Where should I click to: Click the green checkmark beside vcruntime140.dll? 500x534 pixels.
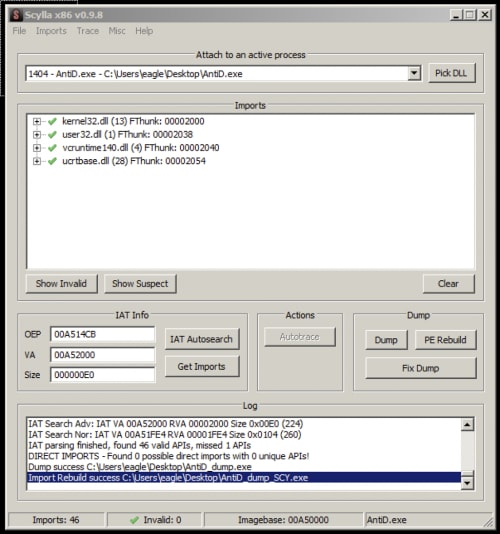tap(52, 148)
